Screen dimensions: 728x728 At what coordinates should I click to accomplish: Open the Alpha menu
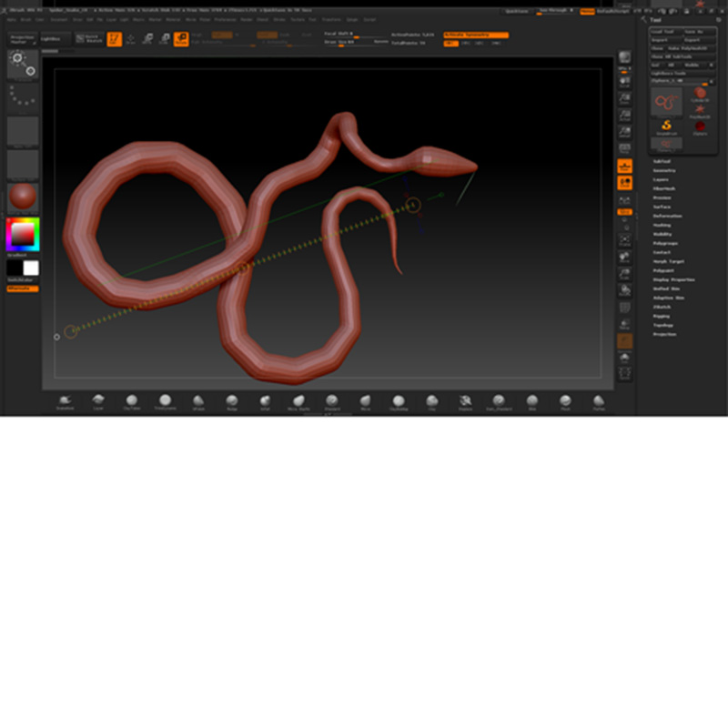(12, 20)
